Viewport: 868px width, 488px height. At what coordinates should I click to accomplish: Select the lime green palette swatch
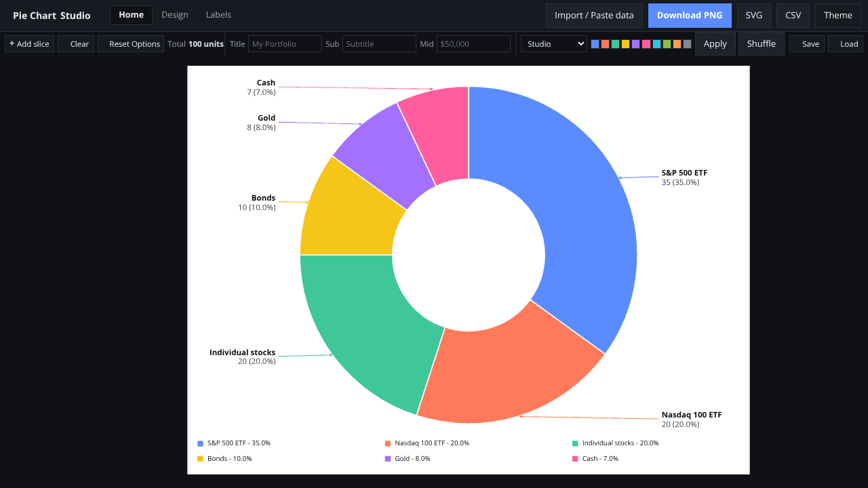tap(667, 44)
